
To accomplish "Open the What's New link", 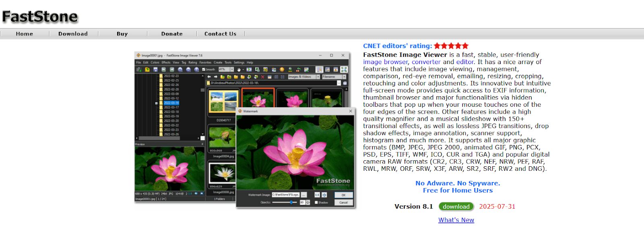I will point(456,220).
